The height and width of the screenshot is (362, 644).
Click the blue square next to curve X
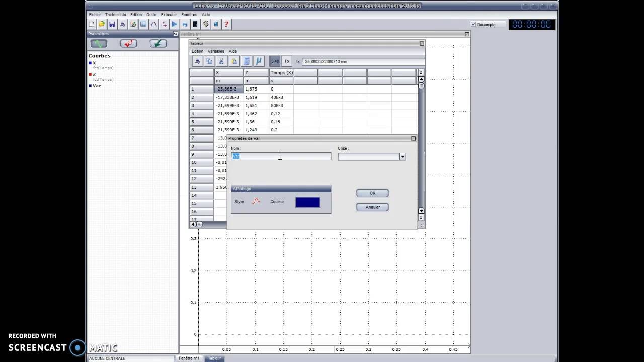pos(90,63)
